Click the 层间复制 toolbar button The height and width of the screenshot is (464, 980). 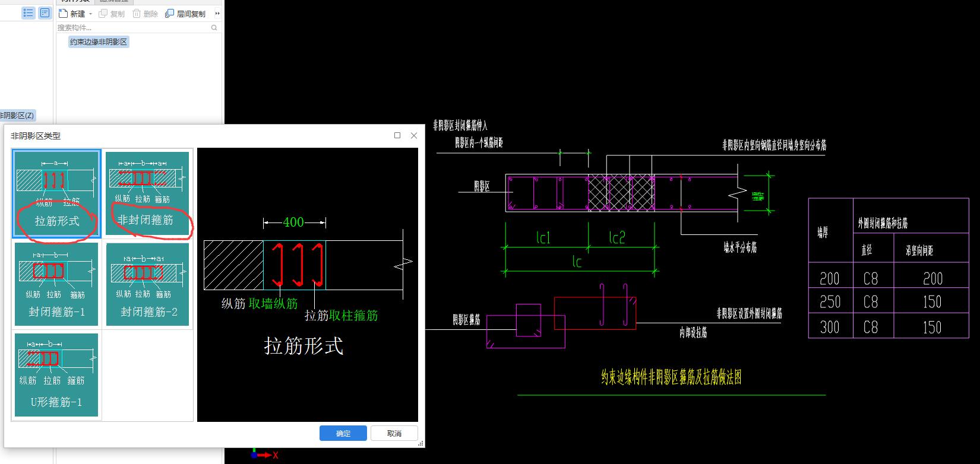[x=185, y=14]
